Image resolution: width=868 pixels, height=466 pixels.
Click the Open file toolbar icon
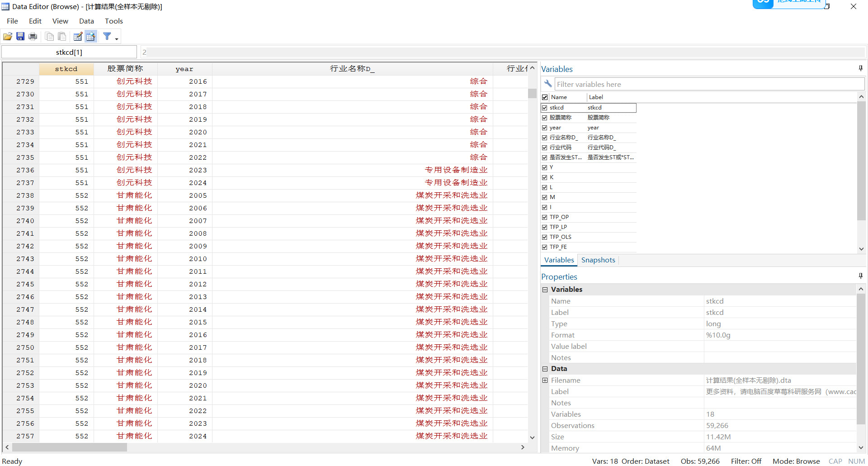(8, 36)
